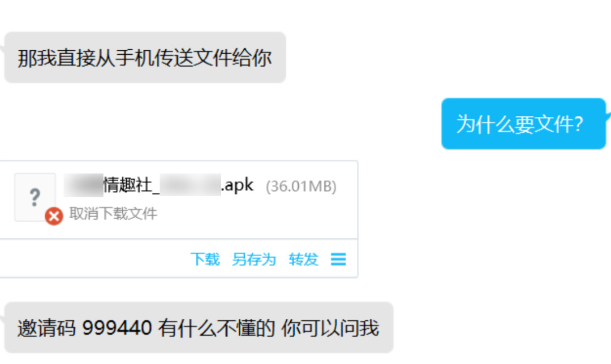The image size is (611, 364).
Task: Click the invitation code number 999440
Action: [x=117, y=327]
